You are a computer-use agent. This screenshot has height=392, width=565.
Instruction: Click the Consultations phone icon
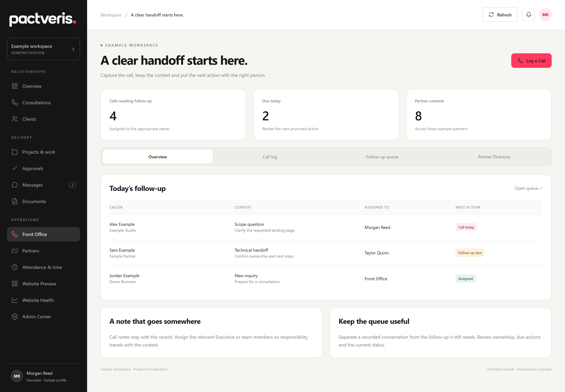(x=15, y=103)
